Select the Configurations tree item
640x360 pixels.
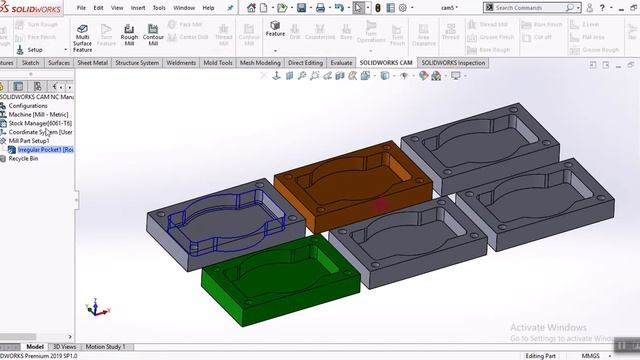tap(28, 106)
